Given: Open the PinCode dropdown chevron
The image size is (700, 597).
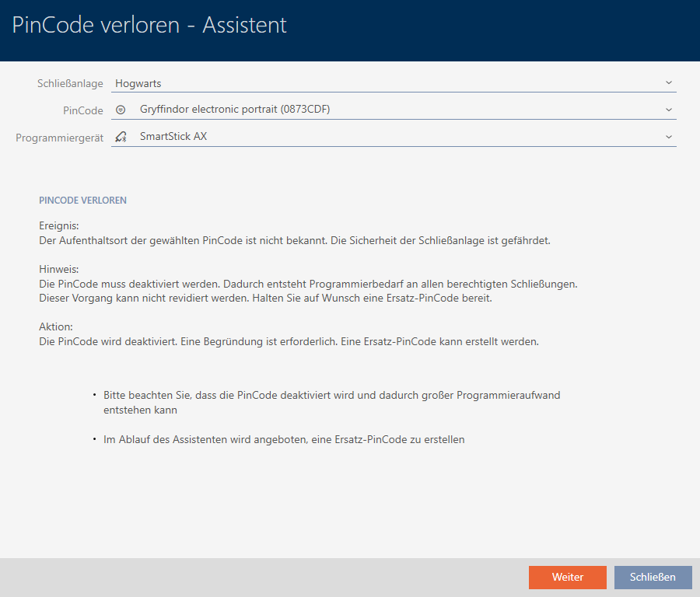Looking at the screenshot, I should 668,110.
